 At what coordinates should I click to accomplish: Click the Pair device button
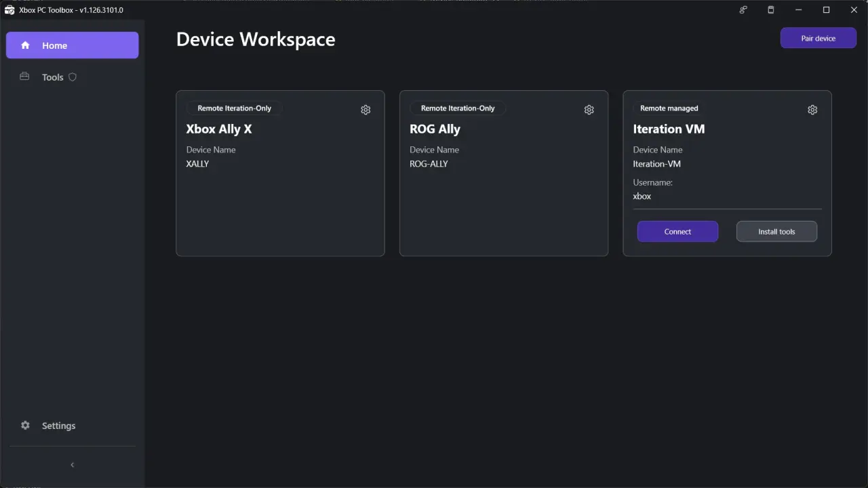coord(818,38)
